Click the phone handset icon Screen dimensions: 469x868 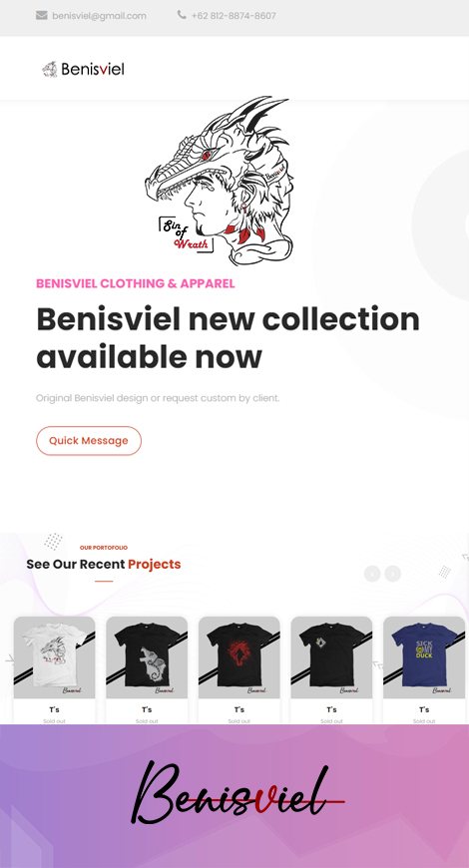click(x=182, y=15)
